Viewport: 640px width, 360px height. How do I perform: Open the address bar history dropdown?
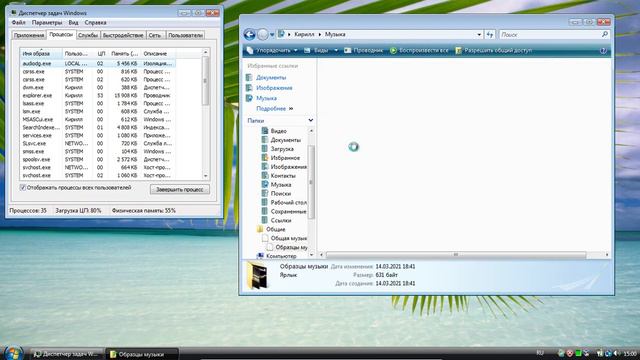(479, 35)
